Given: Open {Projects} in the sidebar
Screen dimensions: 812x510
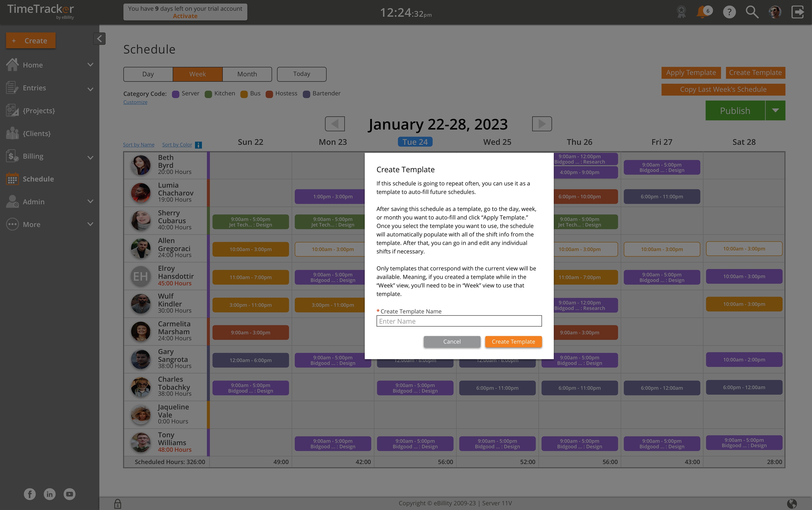Looking at the screenshot, I should pos(39,110).
